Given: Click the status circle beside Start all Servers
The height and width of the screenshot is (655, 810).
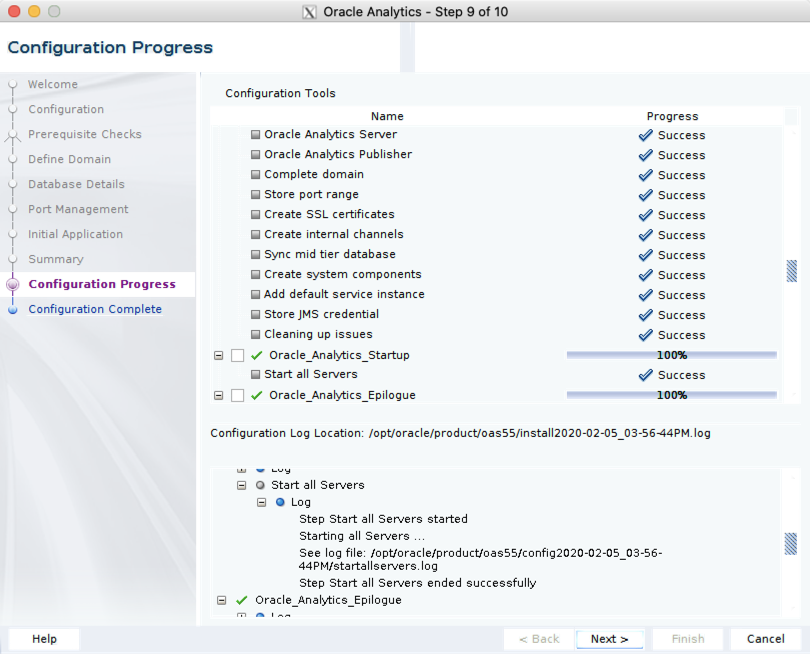Looking at the screenshot, I should [x=260, y=485].
